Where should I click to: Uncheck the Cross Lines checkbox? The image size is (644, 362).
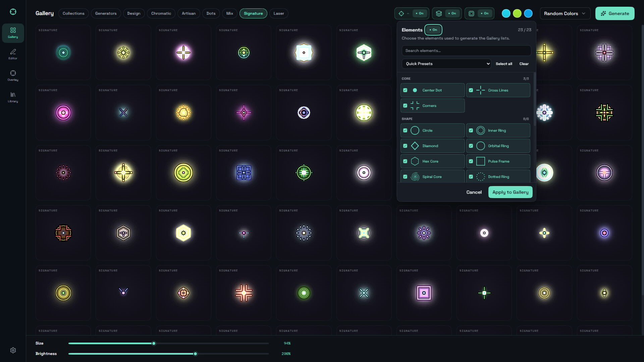pos(471,90)
